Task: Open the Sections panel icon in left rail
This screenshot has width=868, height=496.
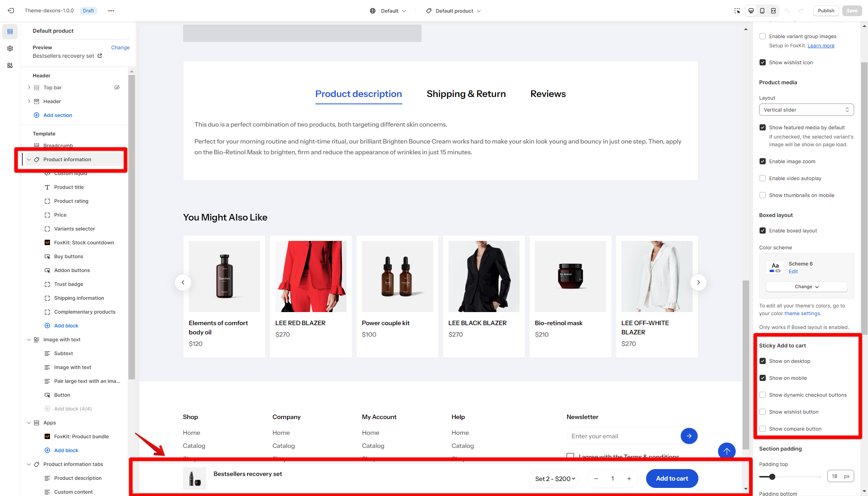Action: click(x=10, y=32)
